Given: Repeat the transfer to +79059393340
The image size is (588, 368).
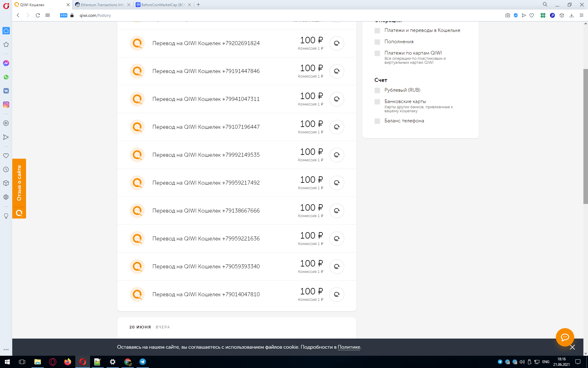Looking at the screenshot, I should [337, 266].
